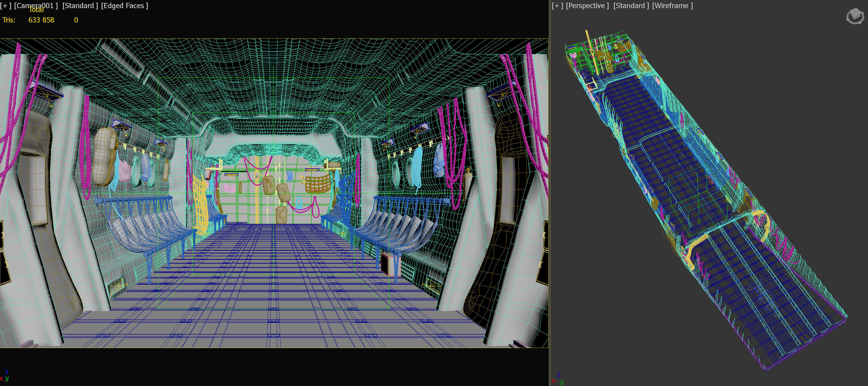868x386 pixels.
Task: Open the Wireframe shading menu
Action: (672, 6)
